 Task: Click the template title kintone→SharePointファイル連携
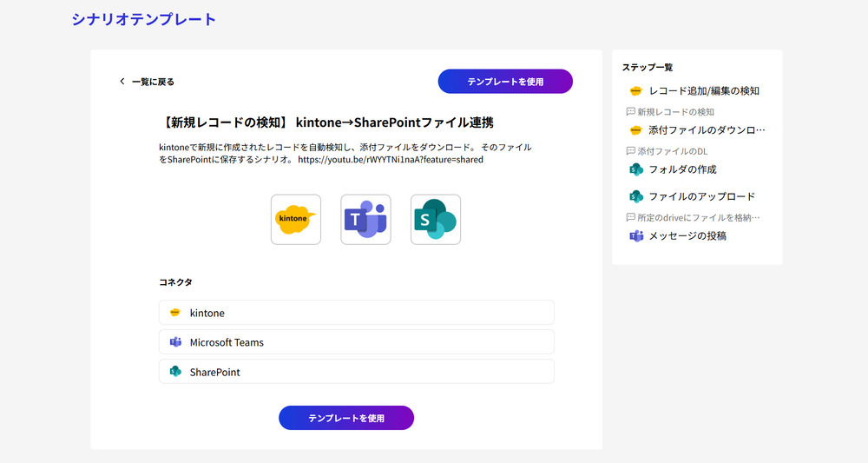tap(395, 122)
